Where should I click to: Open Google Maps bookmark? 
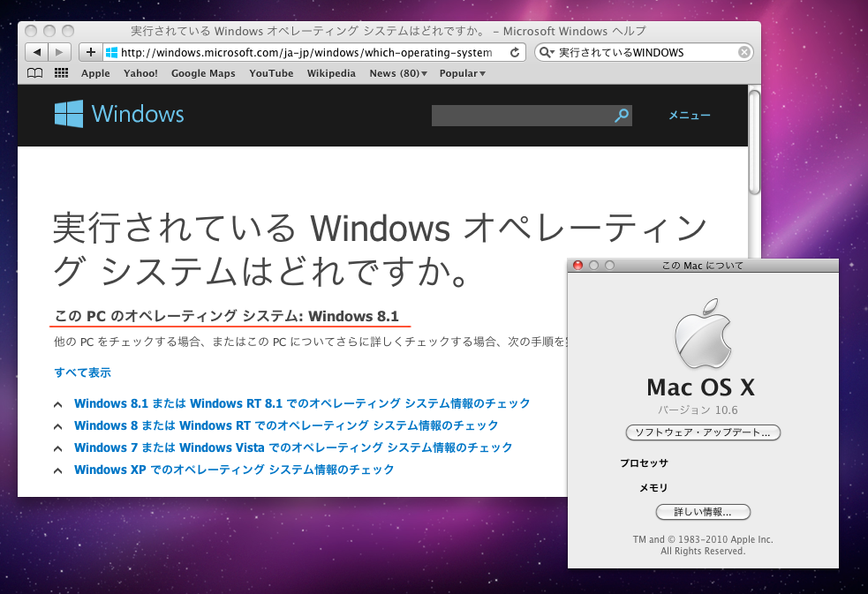click(x=203, y=73)
